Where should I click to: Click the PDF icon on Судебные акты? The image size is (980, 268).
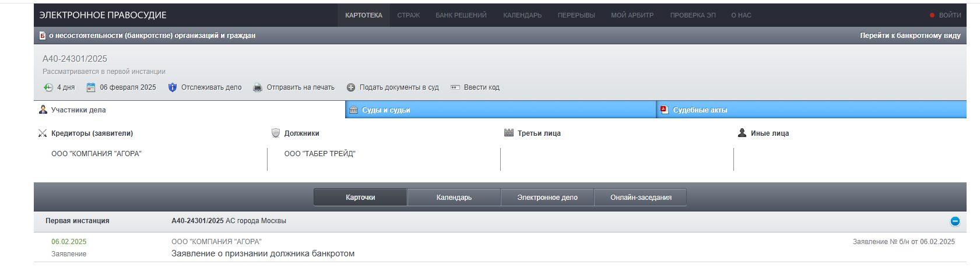664,110
